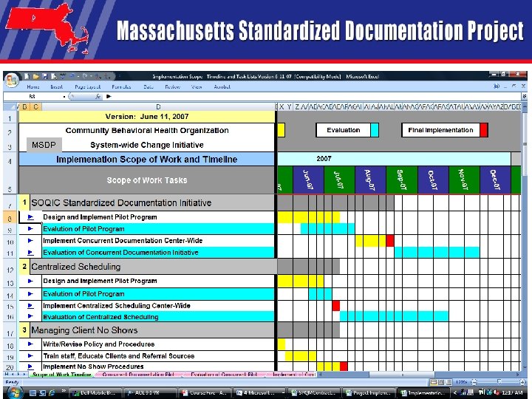
Task: Select column D header
Action: tap(158, 107)
